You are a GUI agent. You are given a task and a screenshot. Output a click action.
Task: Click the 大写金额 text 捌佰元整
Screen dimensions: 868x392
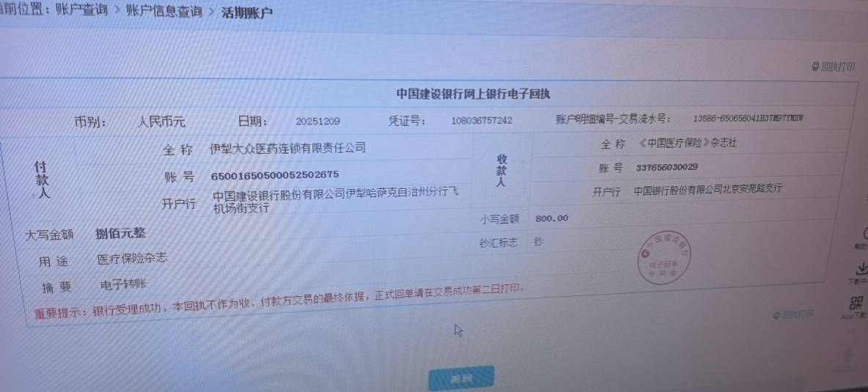120,233
